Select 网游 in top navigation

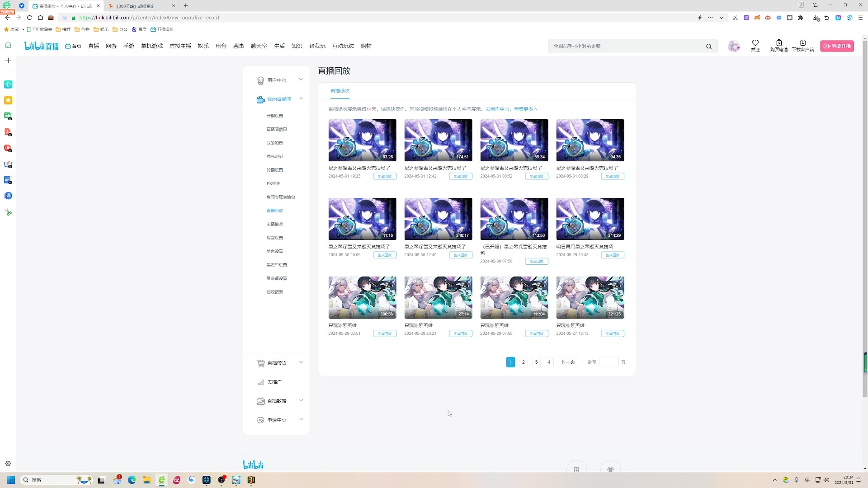pyautogui.click(x=111, y=46)
